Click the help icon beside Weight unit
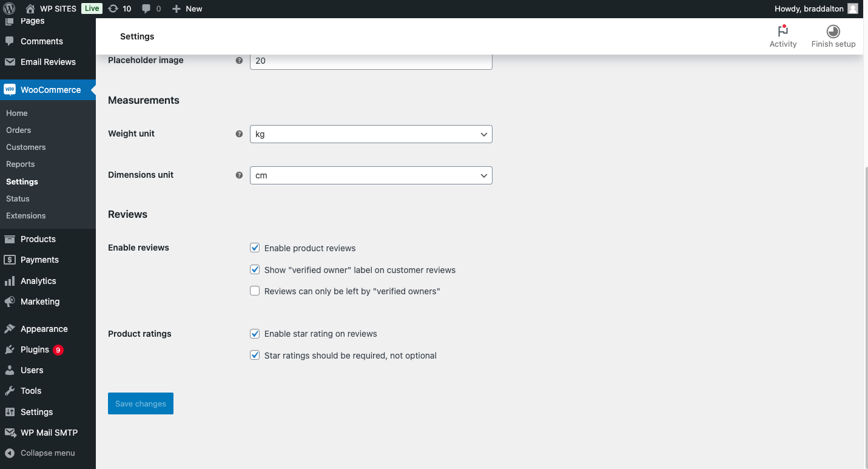868x469 pixels. pyautogui.click(x=239, y=133)
